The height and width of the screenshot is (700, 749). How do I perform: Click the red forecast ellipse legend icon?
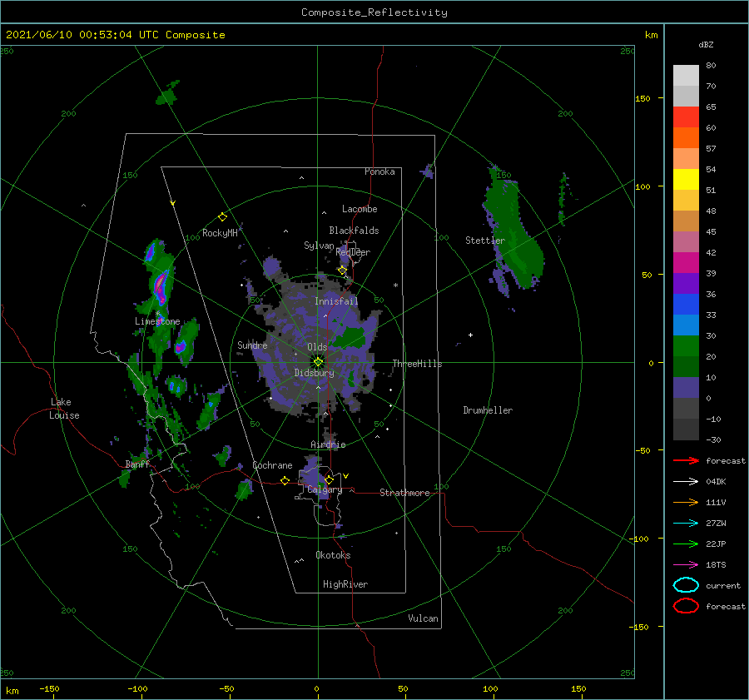[x=686, y=606]
